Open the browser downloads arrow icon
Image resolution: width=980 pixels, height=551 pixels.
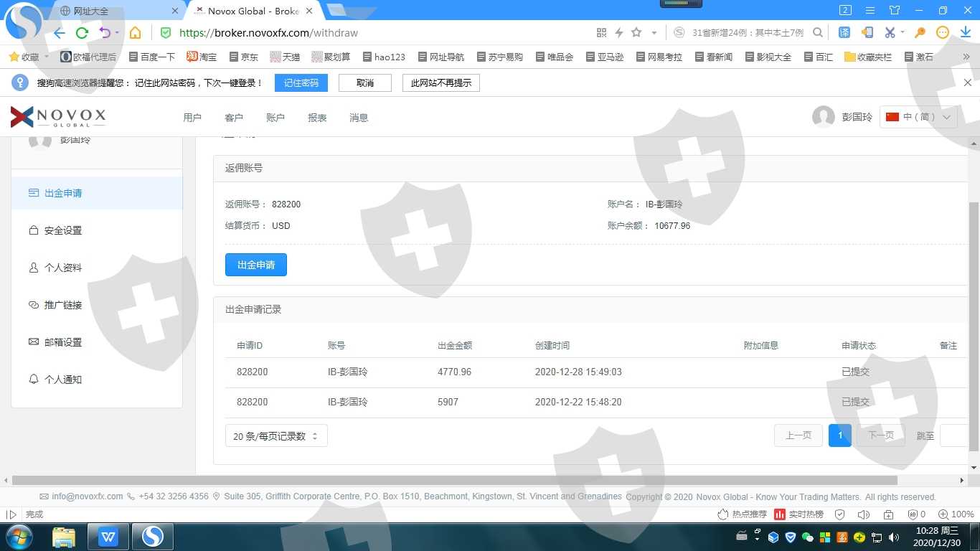click(966, 33)
